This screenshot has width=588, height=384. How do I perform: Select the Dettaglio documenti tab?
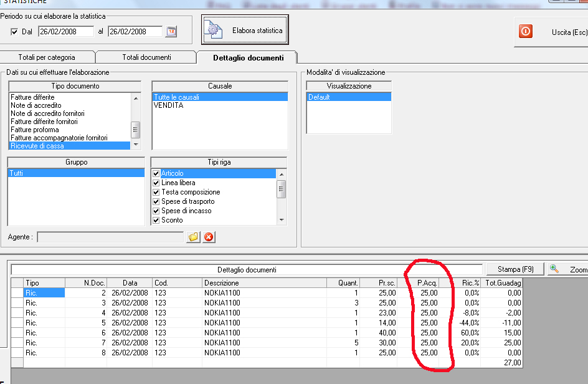pyautogui.click(x=248, y=58)
